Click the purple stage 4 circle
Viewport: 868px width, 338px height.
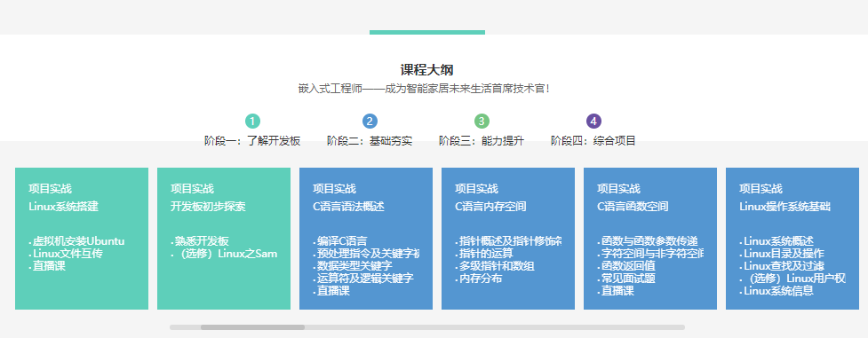[593, 122]
